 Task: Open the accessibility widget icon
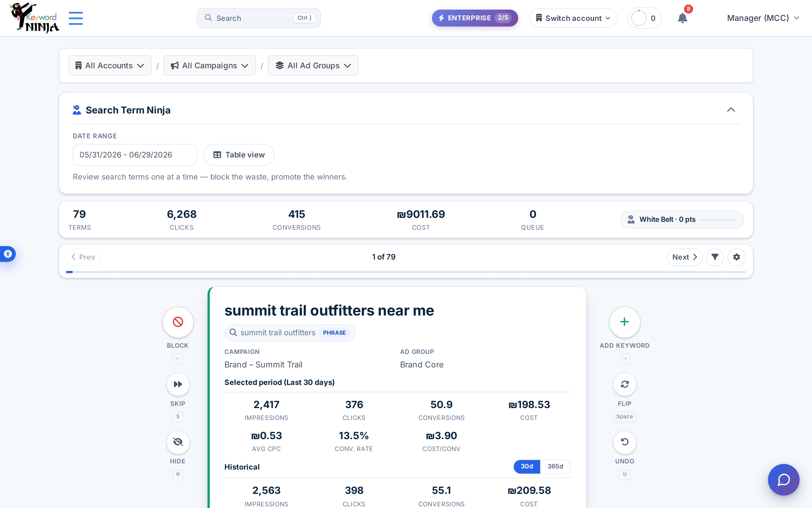(x=8, y=254)
